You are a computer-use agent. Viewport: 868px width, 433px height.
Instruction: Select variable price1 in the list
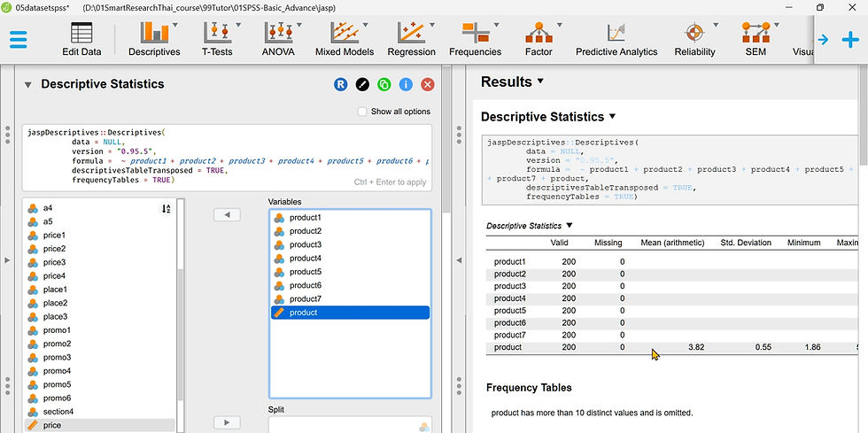(x=99, y=236)
